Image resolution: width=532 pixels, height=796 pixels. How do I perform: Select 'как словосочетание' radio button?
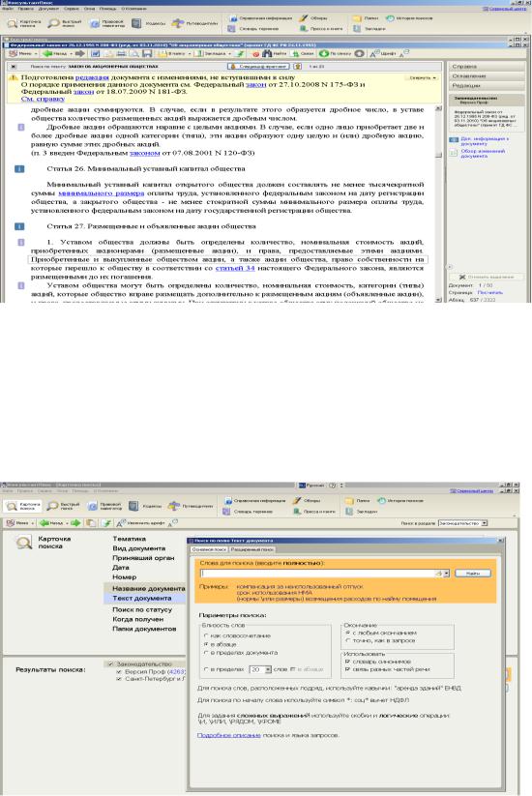[x=206, y=635]
